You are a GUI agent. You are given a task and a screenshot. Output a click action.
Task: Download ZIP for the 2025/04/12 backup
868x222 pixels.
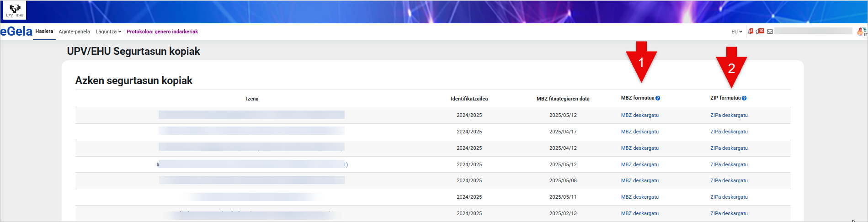[729, 148]
